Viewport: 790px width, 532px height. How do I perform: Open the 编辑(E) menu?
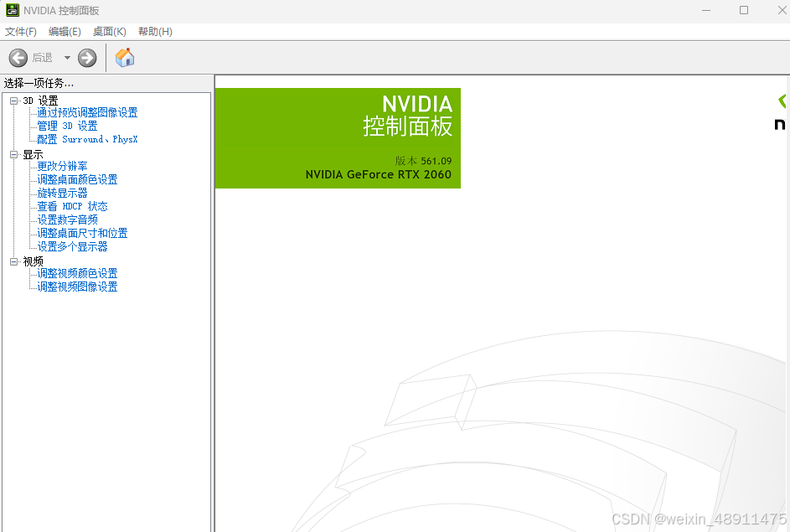pyautogui.click(x=65, y=32)
